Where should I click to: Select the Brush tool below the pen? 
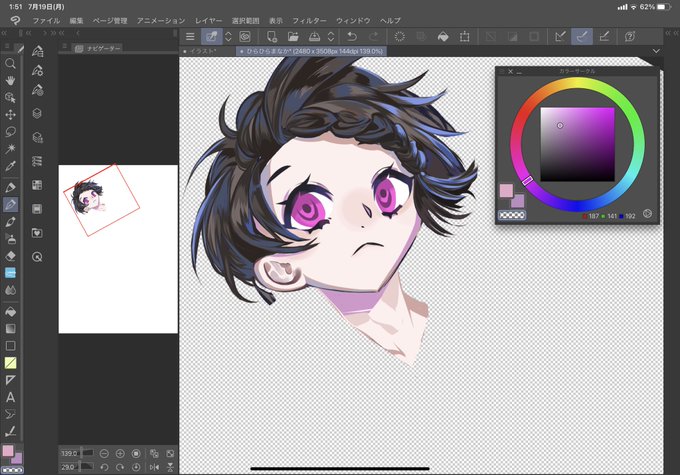[10, 222]
